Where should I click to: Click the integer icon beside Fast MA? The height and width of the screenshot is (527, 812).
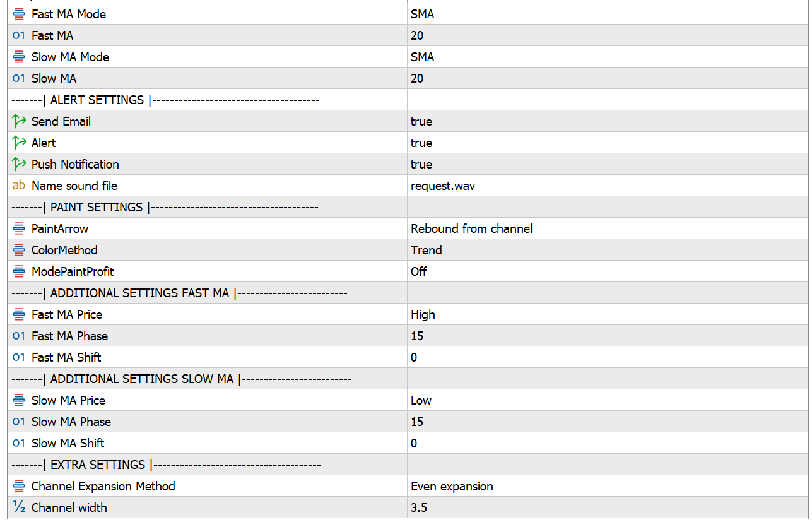click(x=18, y=35)
